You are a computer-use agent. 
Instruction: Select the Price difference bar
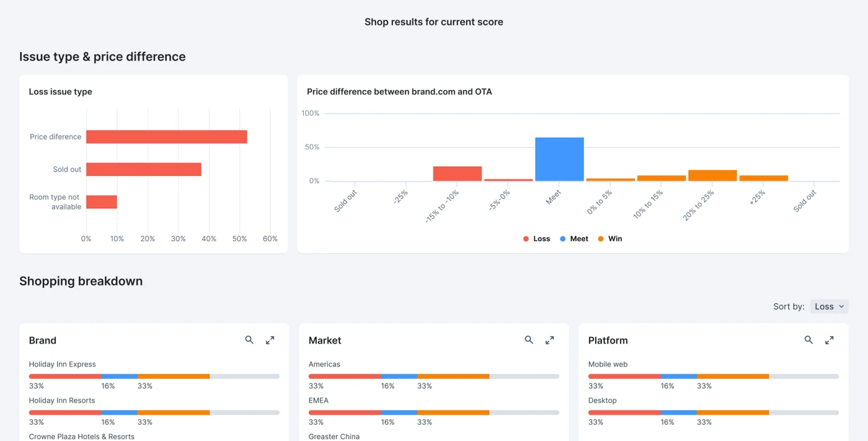[167, 136]
